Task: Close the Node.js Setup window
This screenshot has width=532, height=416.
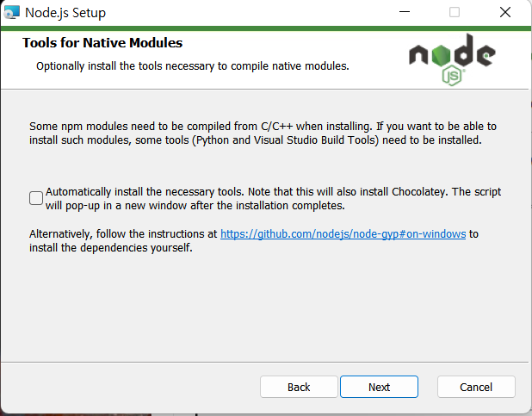Action: (x=505, y=12)
